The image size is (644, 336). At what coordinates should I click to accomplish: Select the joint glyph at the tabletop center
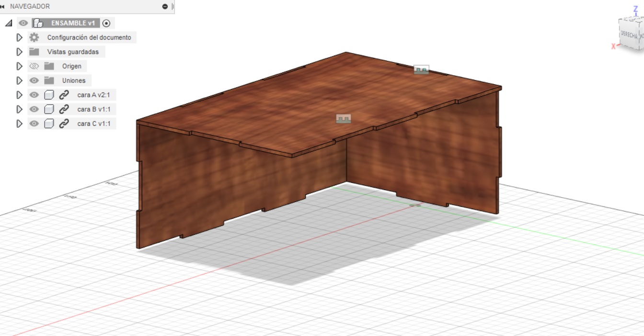click(x=343, y=118)
